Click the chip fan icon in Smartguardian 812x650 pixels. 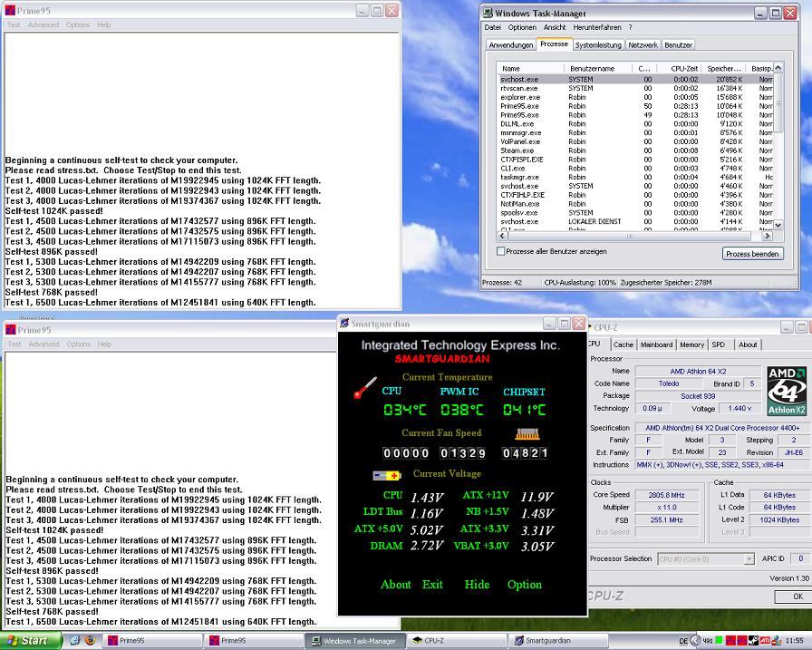pos(527,434)
